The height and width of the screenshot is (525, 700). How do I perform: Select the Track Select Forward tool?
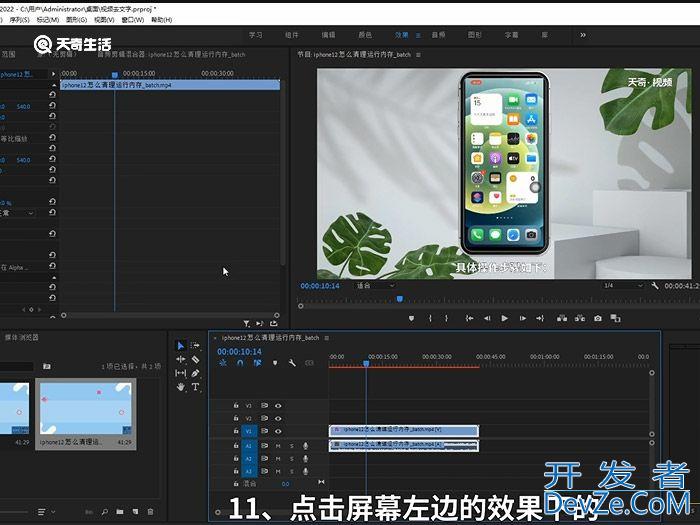196,346
